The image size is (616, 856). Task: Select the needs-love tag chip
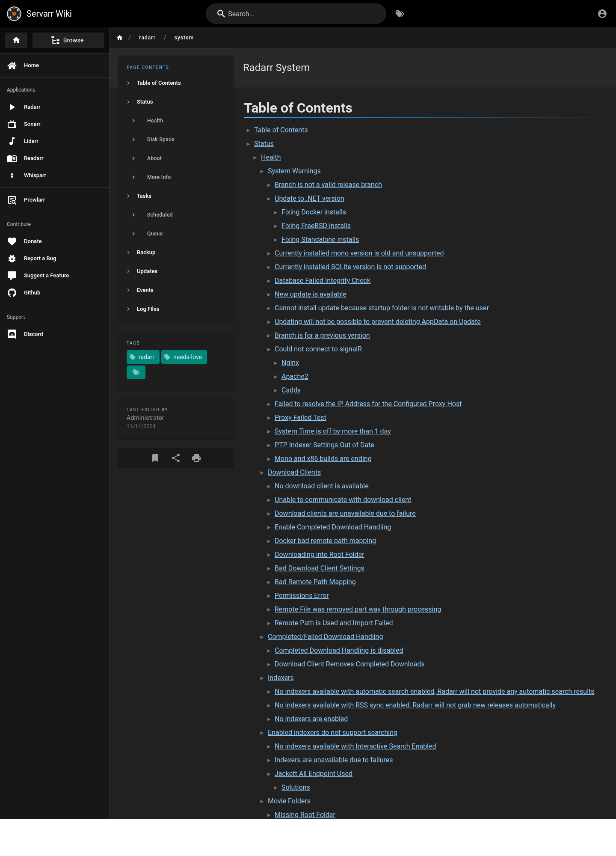coord(184,357)
